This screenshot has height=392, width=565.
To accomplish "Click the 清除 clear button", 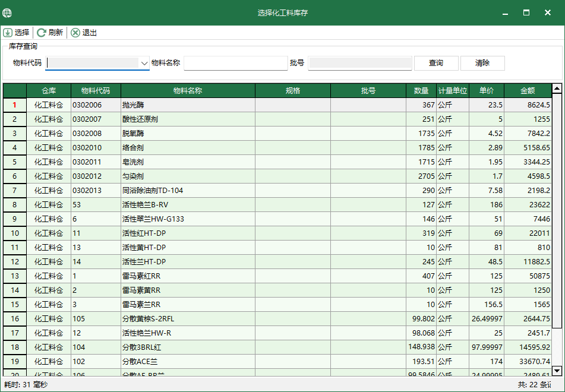I will point(484,62).
